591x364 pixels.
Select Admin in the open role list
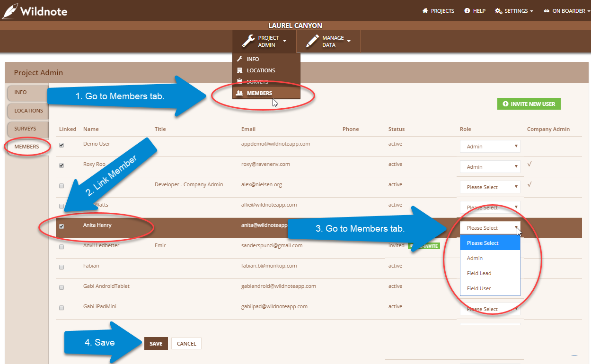tap(490, 258)
